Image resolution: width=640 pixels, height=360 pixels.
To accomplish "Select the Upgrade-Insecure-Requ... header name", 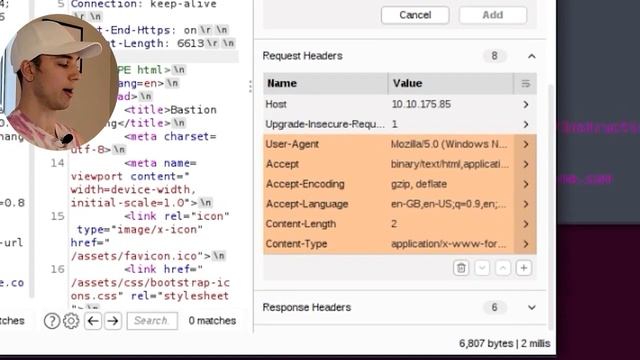I will pos(325,124).
